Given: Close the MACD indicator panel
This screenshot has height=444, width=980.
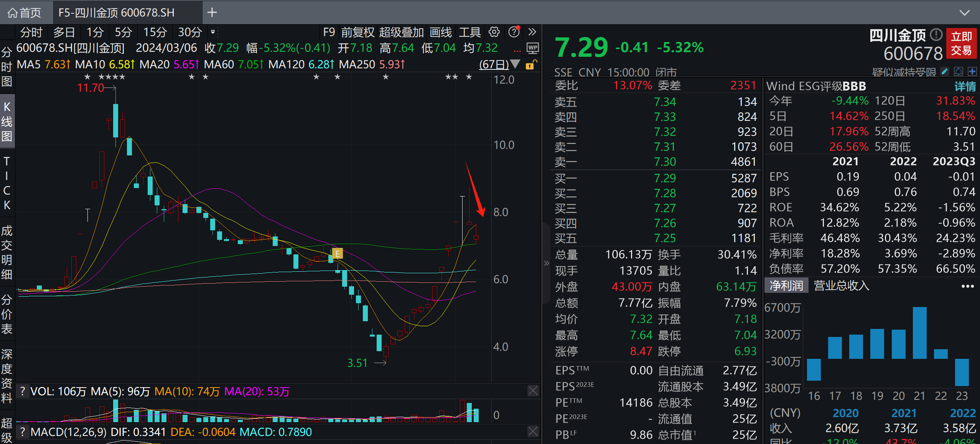Looking at the screenshot, I should coord(533,431).
